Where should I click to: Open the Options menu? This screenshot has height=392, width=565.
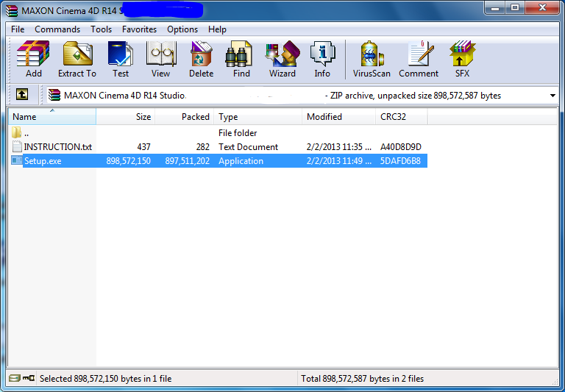tap(182, 29)
